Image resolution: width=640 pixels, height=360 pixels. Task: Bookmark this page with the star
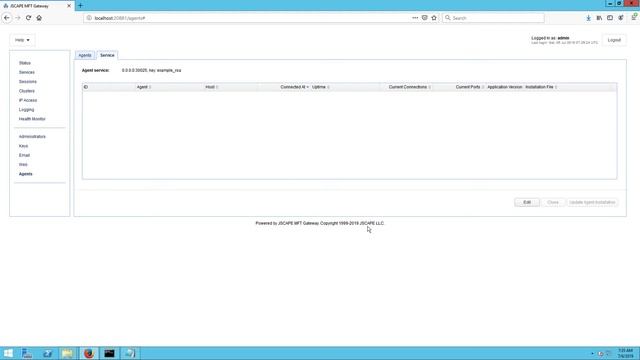point(434,18)
